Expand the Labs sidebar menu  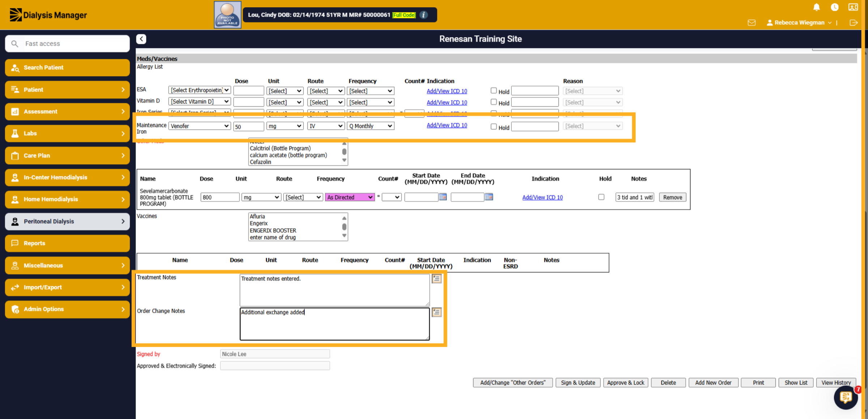pyautogui.click(x=67, y=133)
